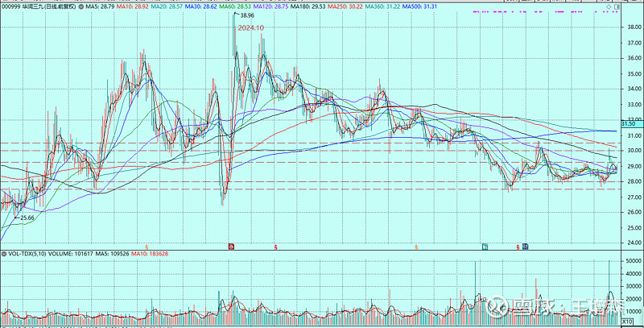Click the 25.66 low price label

pos(27,218)
